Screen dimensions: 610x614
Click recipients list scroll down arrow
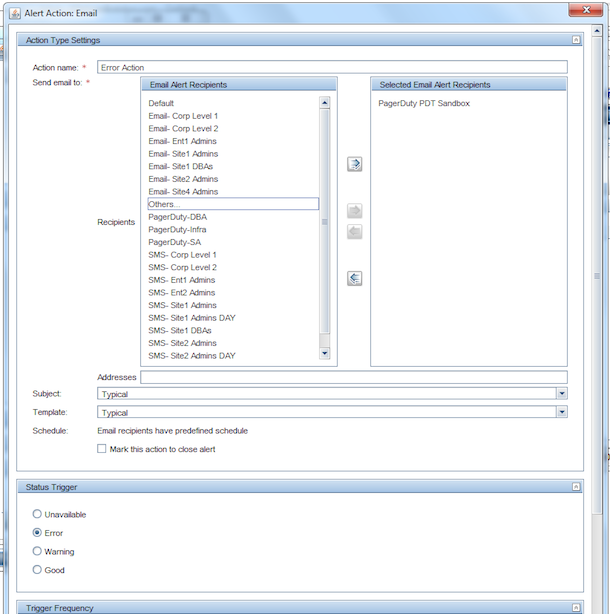324,353
